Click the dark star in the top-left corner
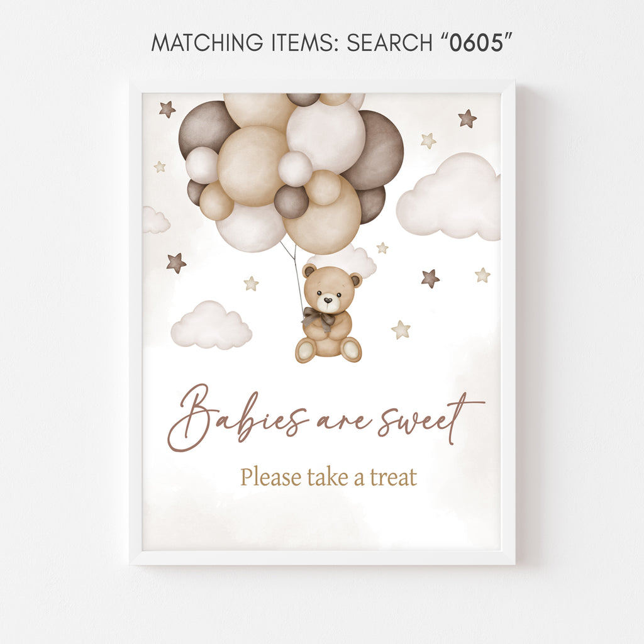This screenshot has height=644, width=644. (167, 109)
